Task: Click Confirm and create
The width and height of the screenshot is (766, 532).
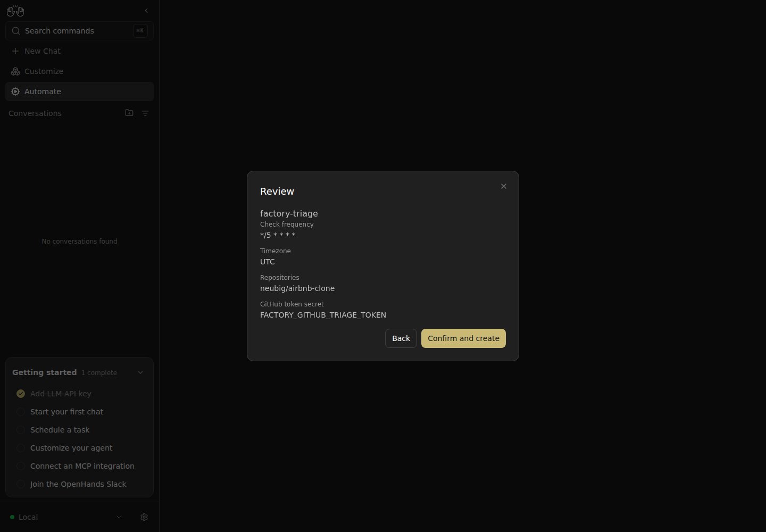Action: (x=463, y=338)
